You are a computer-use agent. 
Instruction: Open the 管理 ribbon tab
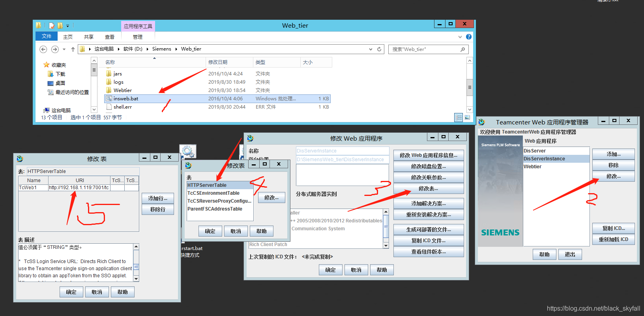pos(138,37)
